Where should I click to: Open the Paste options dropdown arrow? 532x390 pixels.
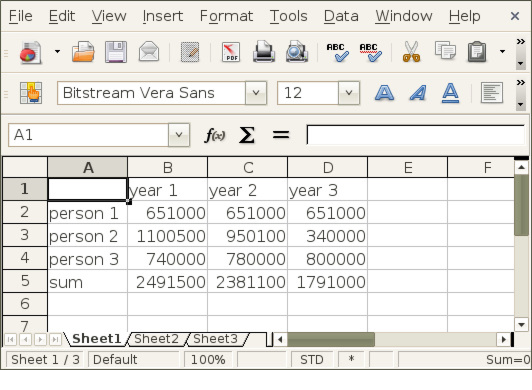click(502, 52)
